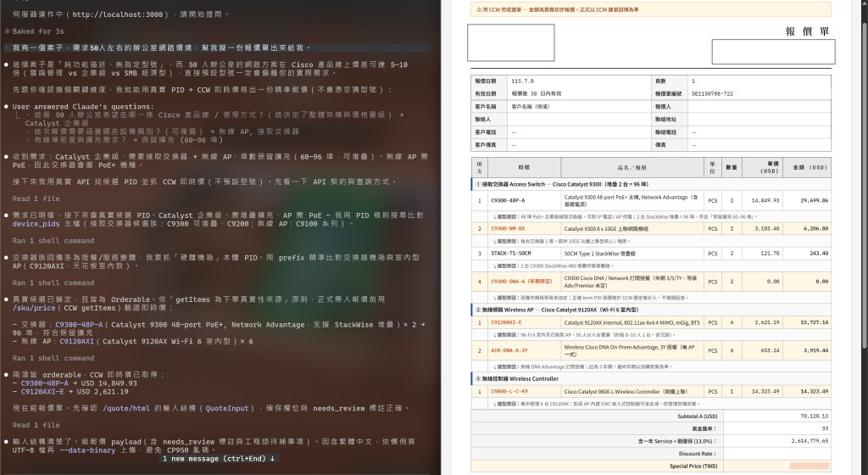Click the empty Discount Rate field
The image size is (868, 475).
pos(777,454)
